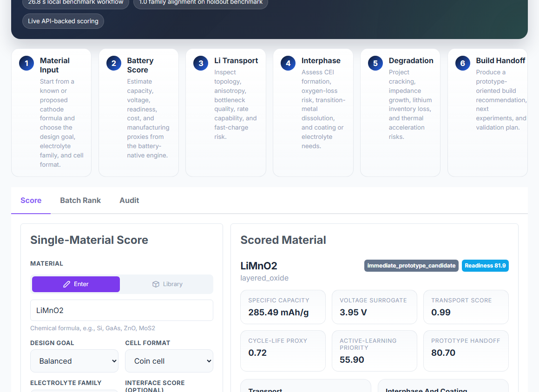Click the Scored Material heading
Viewport: 539px width, 392px height.
(283, 240)
